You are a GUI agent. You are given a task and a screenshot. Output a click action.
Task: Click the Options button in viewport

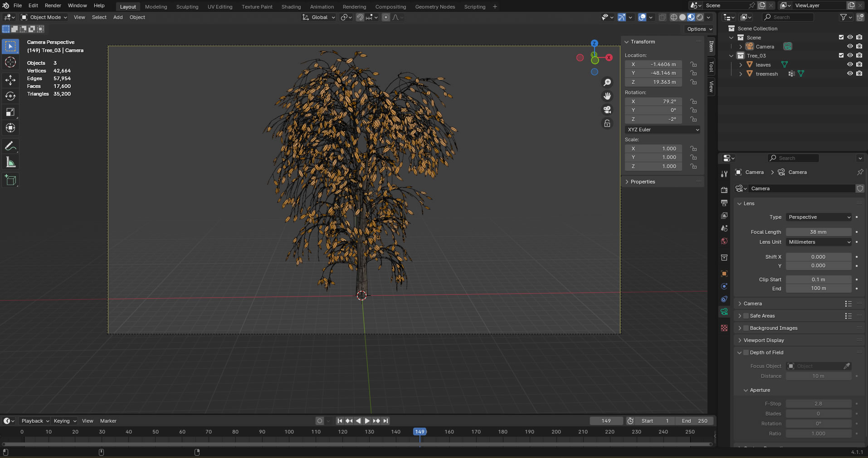[x=700, y=29]
